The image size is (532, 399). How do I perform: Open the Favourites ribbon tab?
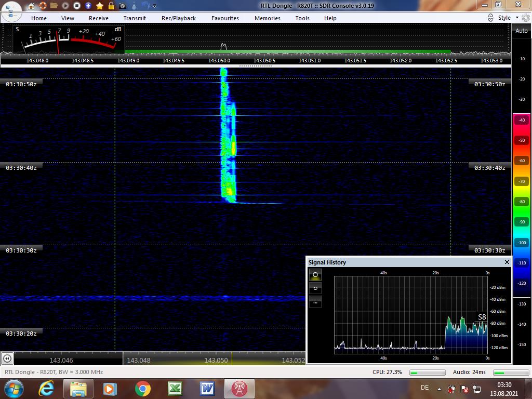point(225,18)
